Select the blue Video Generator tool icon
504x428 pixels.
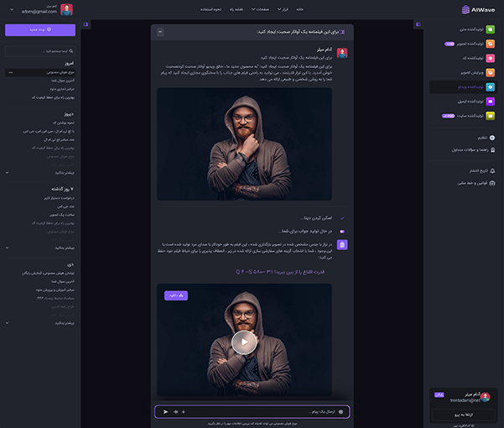point(491,86)
